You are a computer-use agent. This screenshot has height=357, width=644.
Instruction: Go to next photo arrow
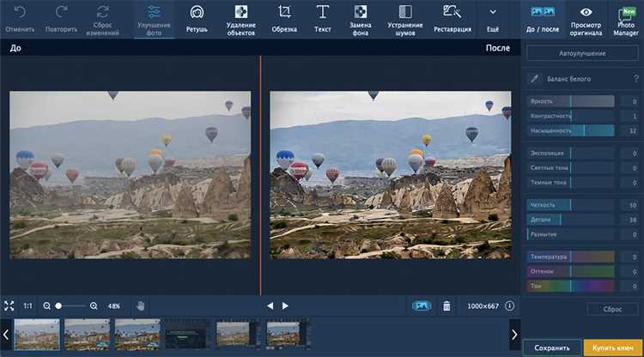[285, 306]
